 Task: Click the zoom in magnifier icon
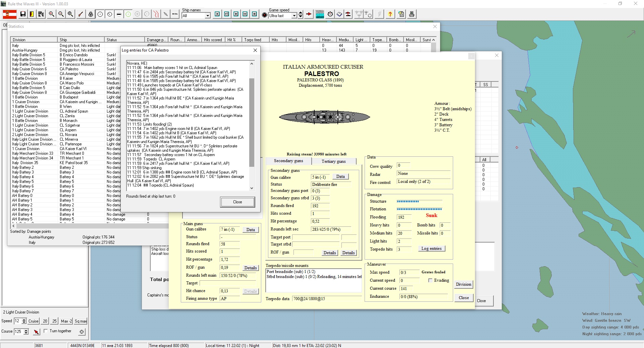coord(51,14)
